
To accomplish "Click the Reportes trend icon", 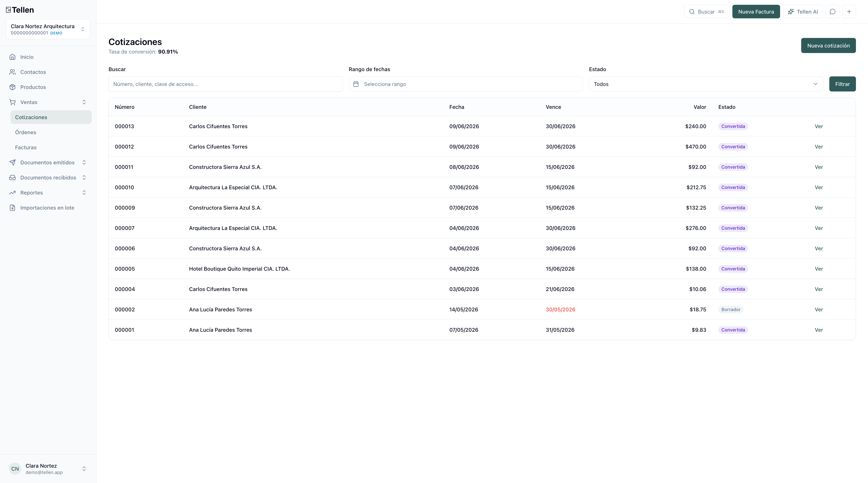I will (x=13, y=193).
